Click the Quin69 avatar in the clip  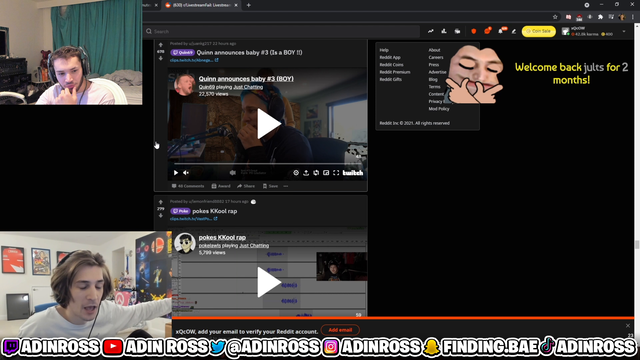coord(184,84)
